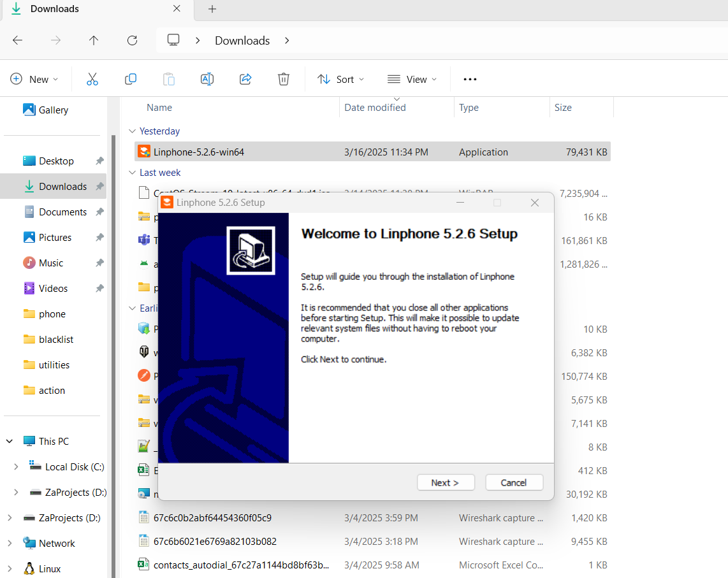
Task: Open the New dropdown menu
Action: [34, 79]
